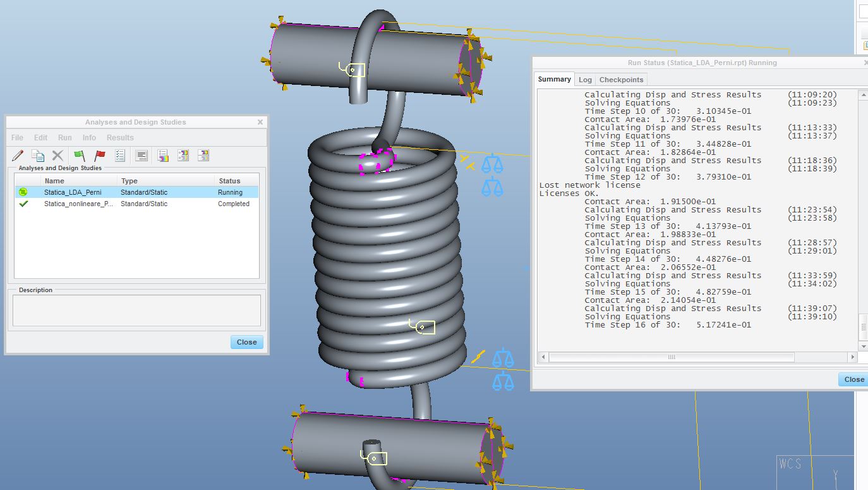Open the Run menu

point(64,137)
